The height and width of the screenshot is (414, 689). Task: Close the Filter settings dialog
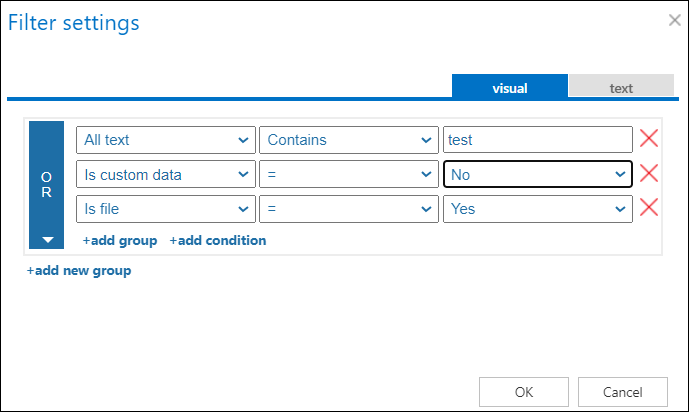coord(674,20)
